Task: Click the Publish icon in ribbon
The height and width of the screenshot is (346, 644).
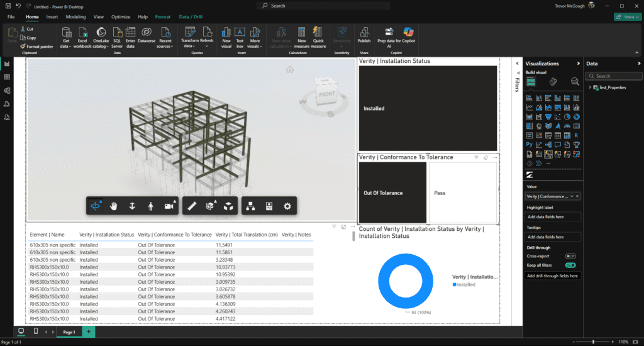Action: pyautogui.click(x=364, y=35)
